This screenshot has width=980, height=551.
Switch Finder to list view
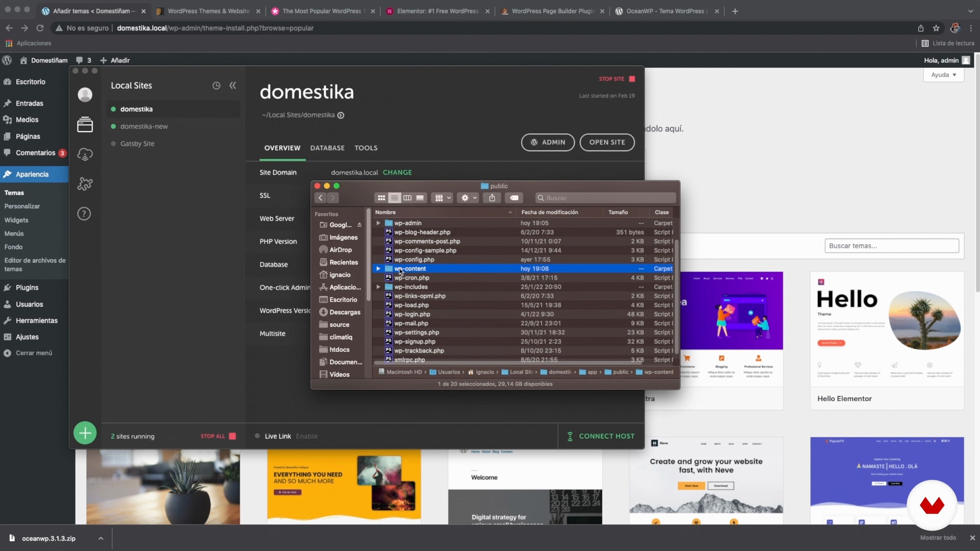[x=394, y=198]
